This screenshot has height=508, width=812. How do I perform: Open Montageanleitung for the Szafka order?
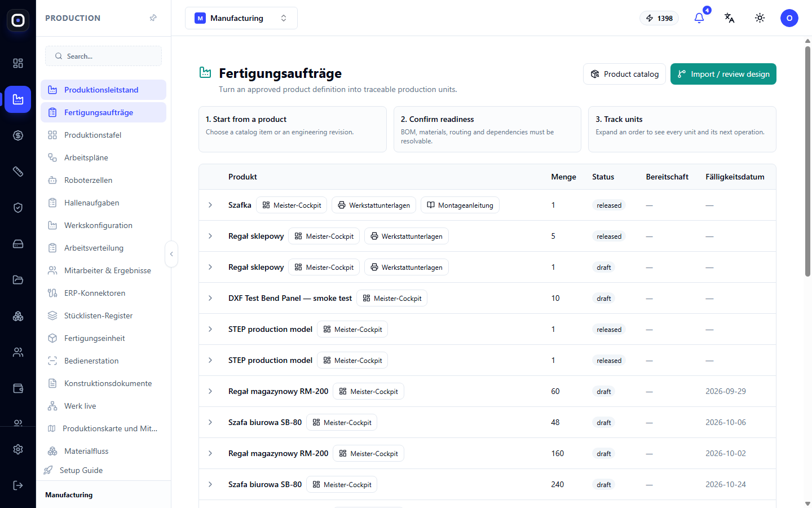point(460,205)
